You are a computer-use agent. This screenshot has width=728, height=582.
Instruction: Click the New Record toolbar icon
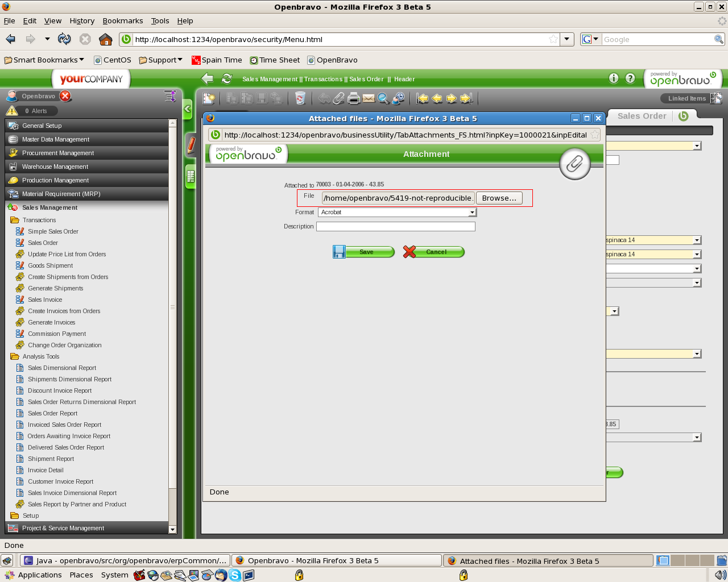(x=209, y=98)
